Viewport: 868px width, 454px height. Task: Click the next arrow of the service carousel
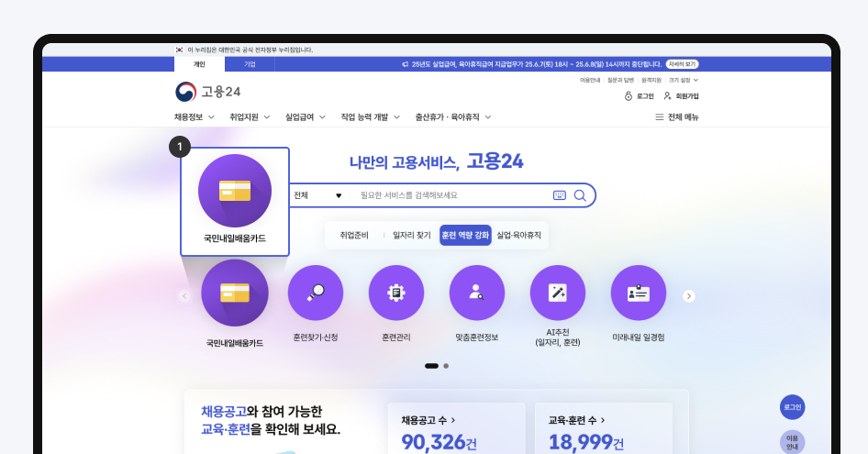689,296
